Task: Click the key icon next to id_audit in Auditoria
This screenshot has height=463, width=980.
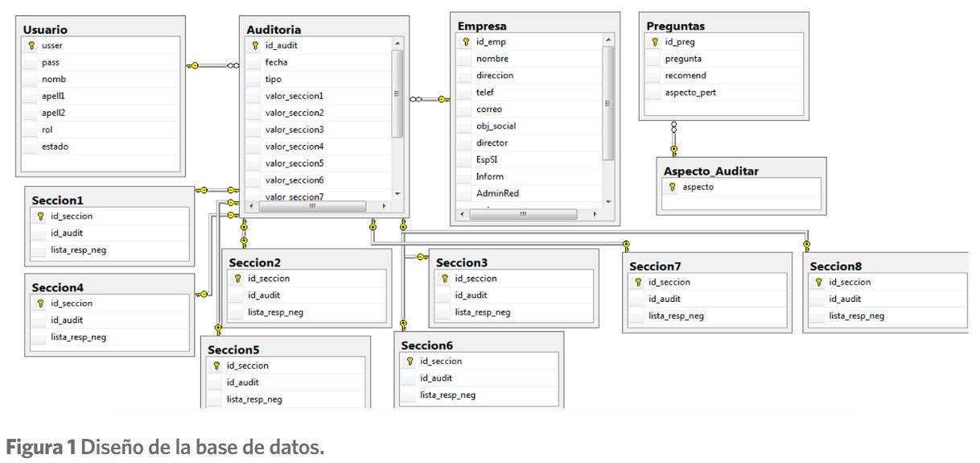Action: click(x=255, y=45)
